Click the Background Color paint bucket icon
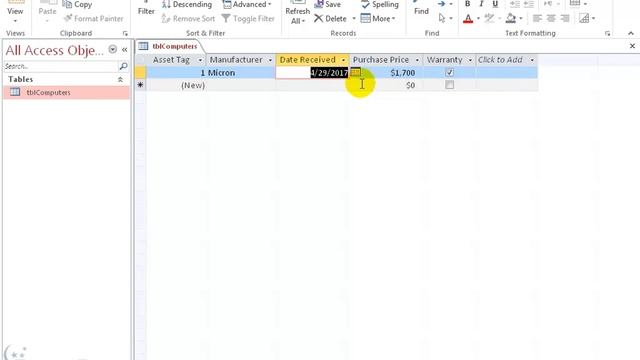The image size is (640, 360). [510, 18]
